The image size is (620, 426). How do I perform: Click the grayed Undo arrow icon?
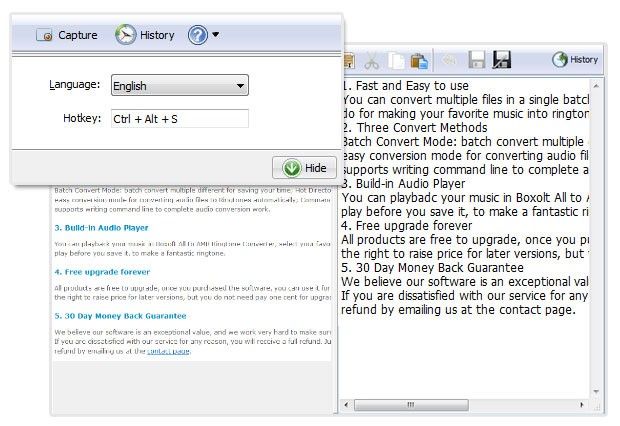pyautogui.click(x=451, y=60)
